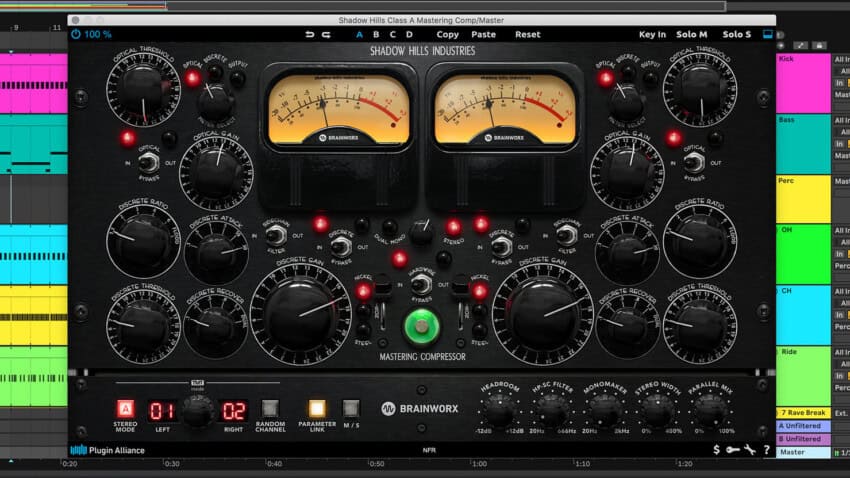Open the wrench settings icon

(x=749, y=450)
